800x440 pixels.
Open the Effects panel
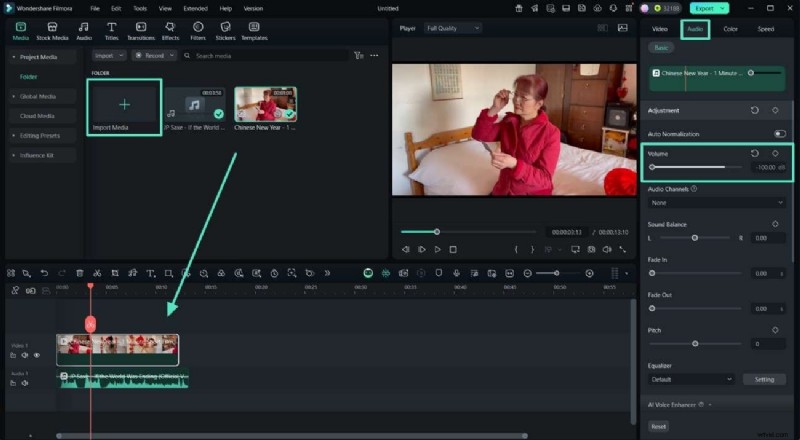(170, 31)
